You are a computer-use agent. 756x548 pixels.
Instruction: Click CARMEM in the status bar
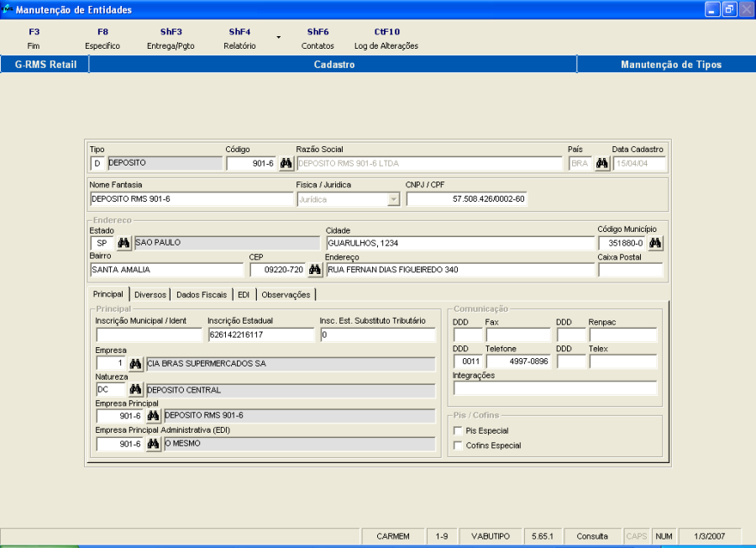pos(393,536)
